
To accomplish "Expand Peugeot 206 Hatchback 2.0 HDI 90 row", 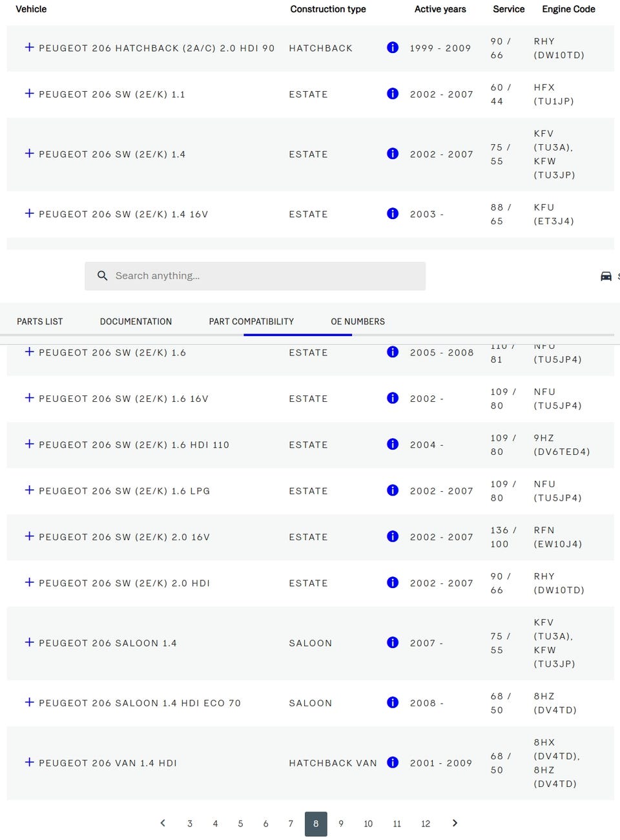I will tap(29, 47).
